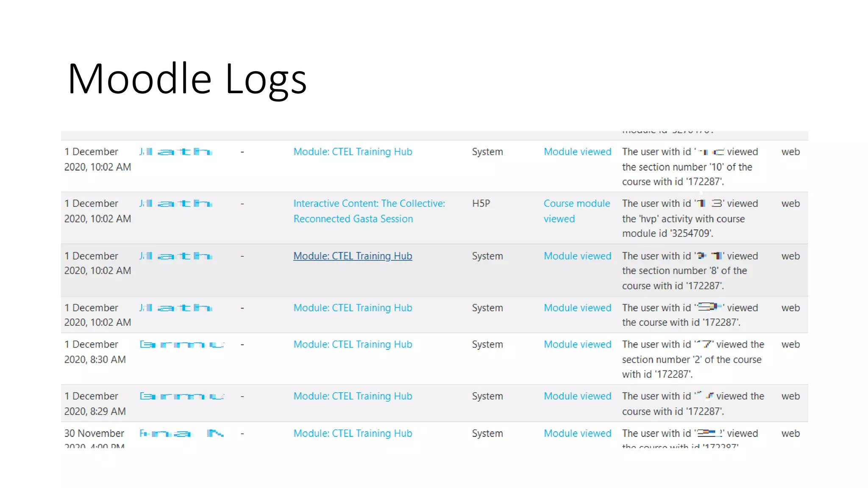The height and width of the screenshot is (488, 868).
Task: Click Module viewed in the 8:30 AM row
Action: pyautogui.click(x=578, y=344)
